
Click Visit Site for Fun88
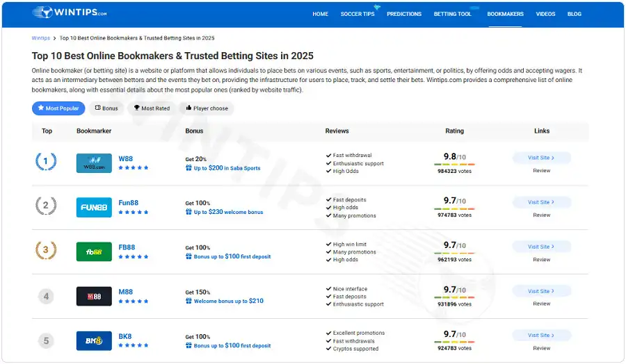tap(541, 202)
